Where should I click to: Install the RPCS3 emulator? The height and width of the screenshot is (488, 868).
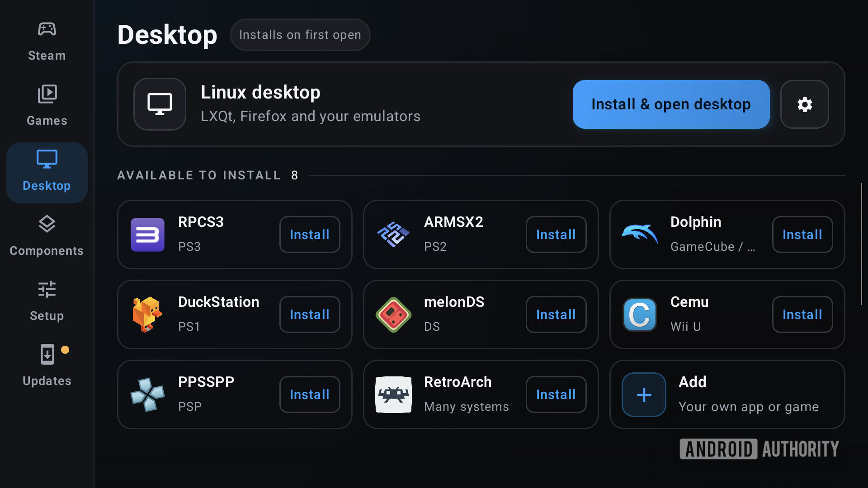(310, 235)
